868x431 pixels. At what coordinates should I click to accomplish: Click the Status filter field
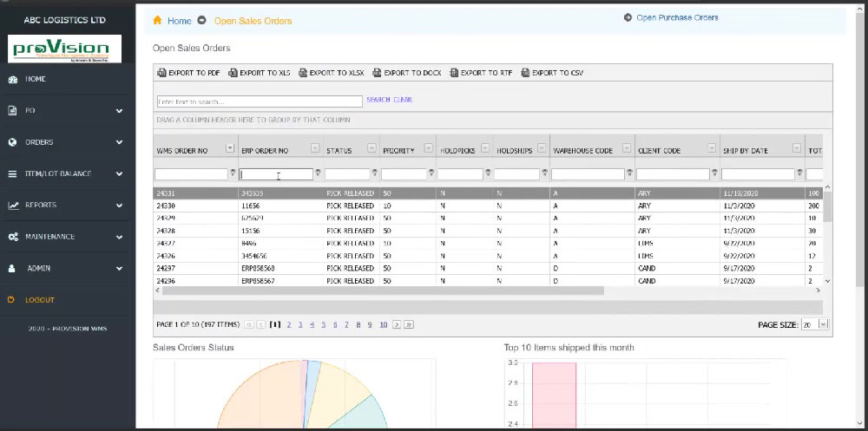(347, 174)
